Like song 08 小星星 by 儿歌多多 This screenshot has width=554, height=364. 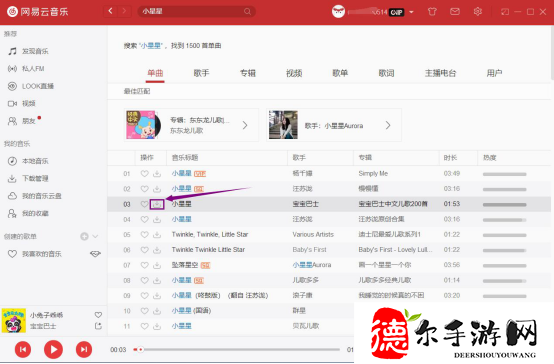[x=145, y=281]
